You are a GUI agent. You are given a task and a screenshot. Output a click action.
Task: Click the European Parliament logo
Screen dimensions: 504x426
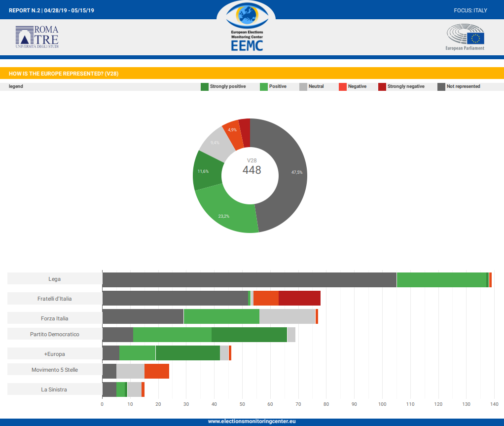pos(465,37)
